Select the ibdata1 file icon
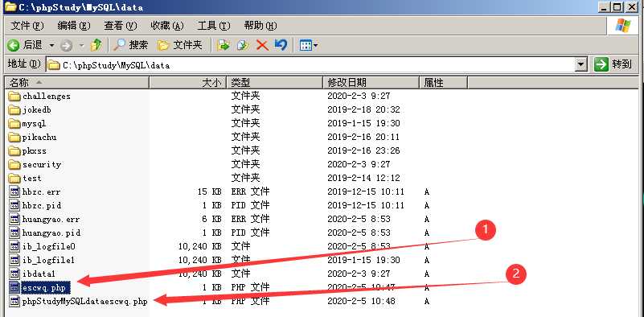644x317 pixels. [14, 274]
